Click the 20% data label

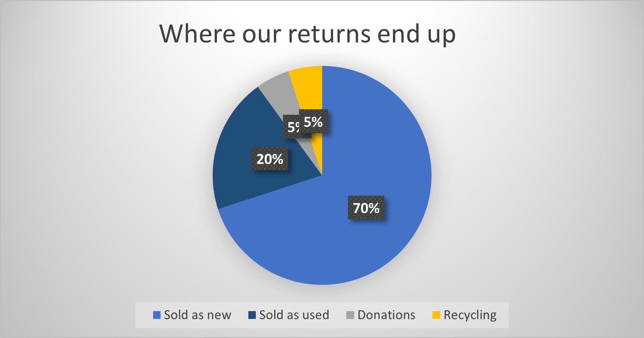[270, 159]
